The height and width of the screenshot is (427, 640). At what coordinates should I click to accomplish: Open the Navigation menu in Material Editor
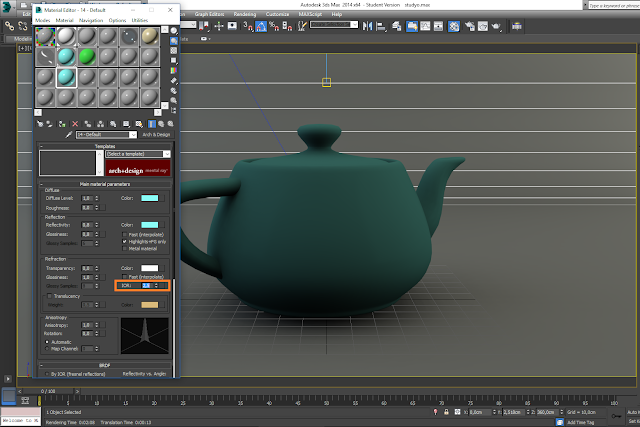point(90,19)
